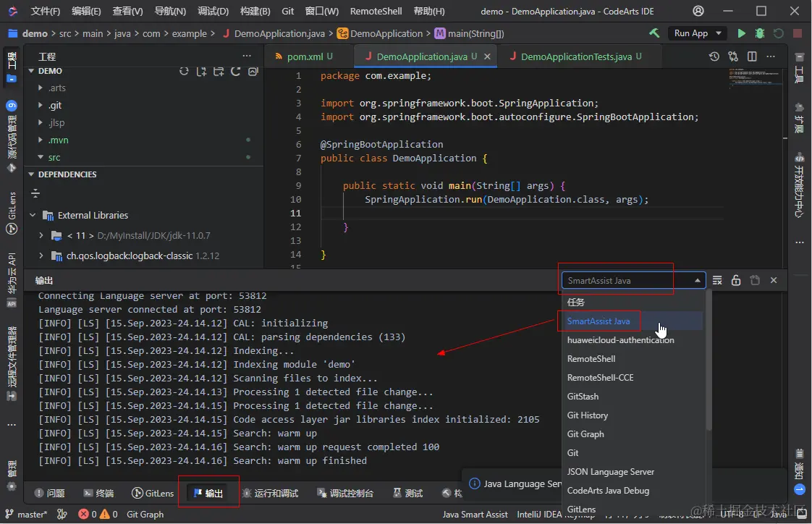Click Git Graph in status bar

click(x=145, y=514)
